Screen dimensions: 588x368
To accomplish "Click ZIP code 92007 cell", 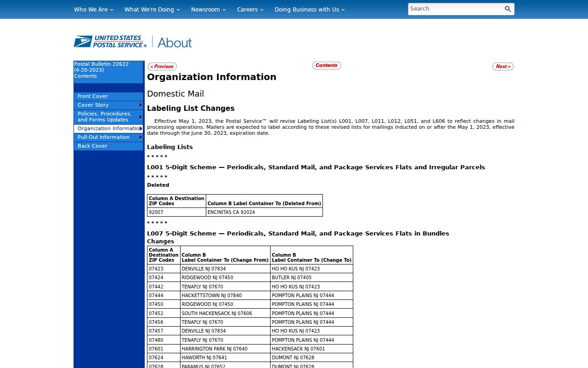I will coord(176,212).
